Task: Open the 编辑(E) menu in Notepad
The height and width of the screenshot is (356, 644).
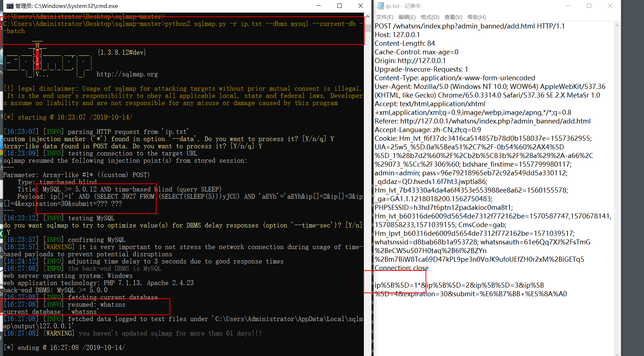Action: click(407, 17)
